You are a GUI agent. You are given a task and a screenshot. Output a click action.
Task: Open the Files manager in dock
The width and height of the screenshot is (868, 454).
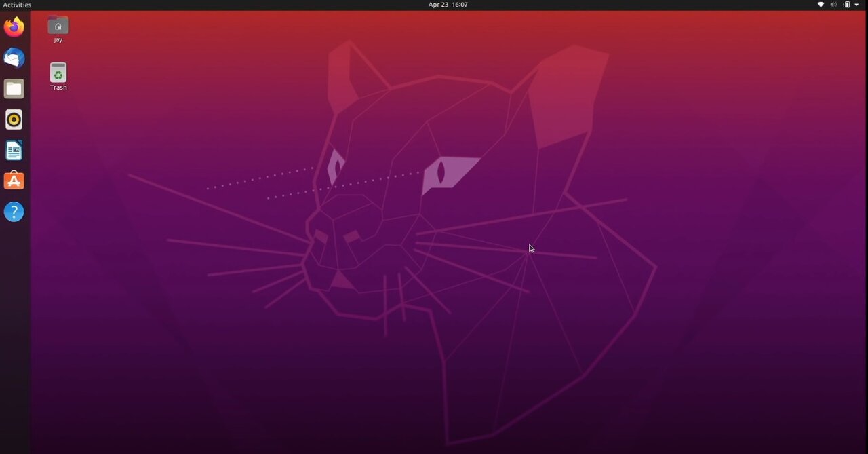(14, 89)
